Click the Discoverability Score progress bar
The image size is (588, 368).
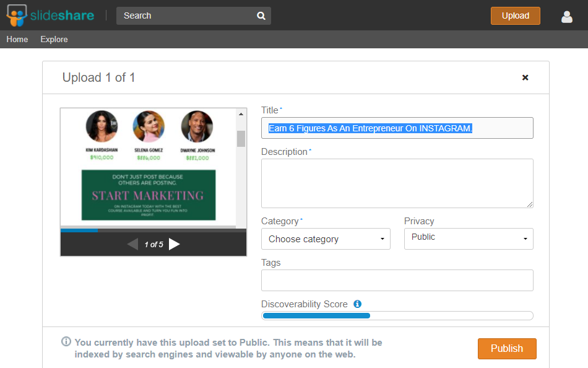[397, 315]
